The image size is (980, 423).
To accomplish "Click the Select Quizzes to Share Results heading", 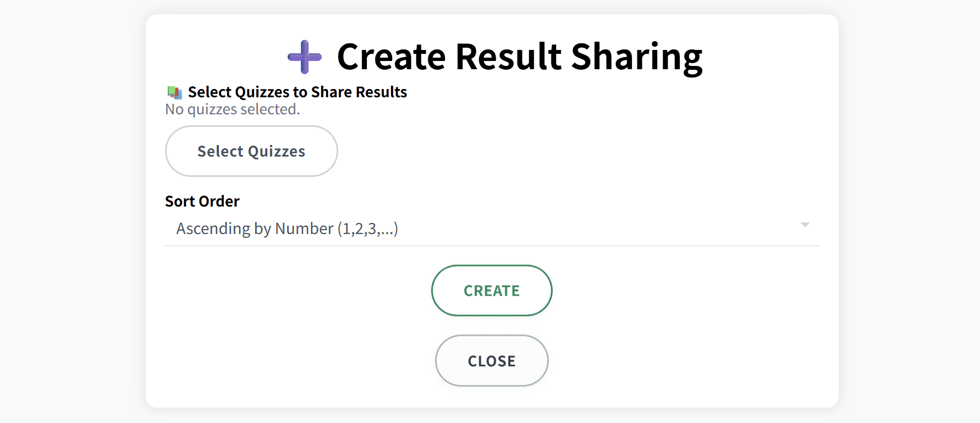I will coord(297,92).
